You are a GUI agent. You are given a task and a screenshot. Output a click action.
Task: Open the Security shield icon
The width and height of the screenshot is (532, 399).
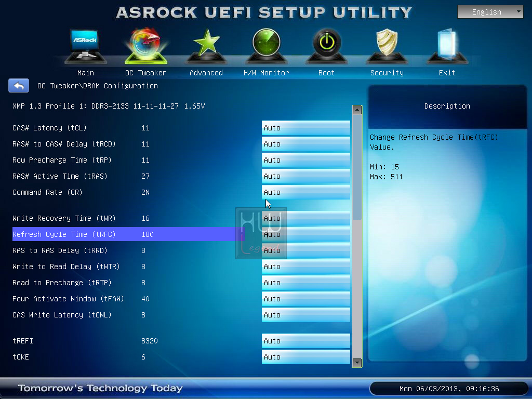(387, 46)
